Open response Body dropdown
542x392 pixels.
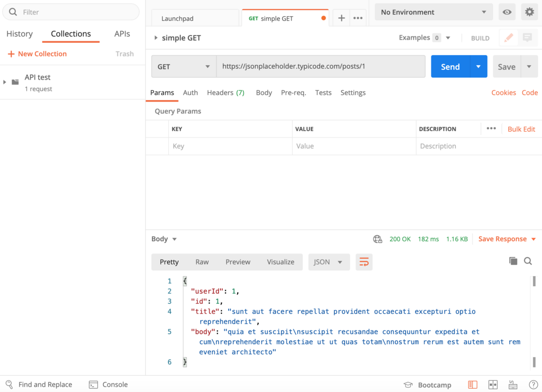[x=164, y=239]
